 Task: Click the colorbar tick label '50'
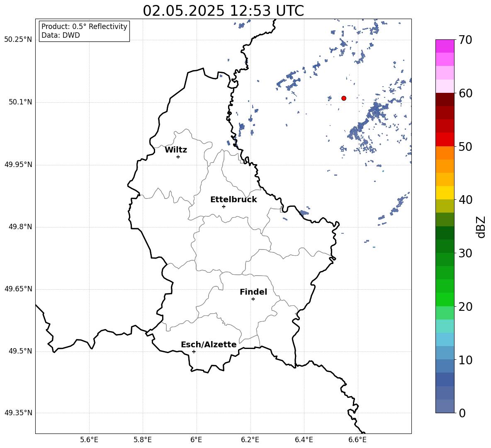pyautogui.click(x=465, y=146)
